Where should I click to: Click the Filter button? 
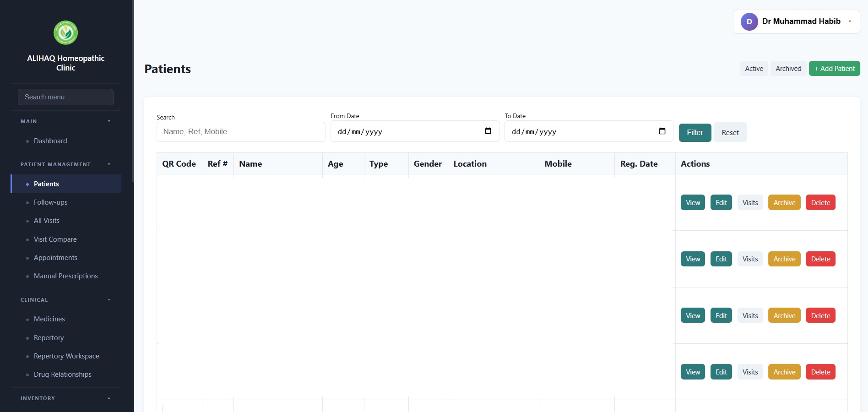pos(695,132)
